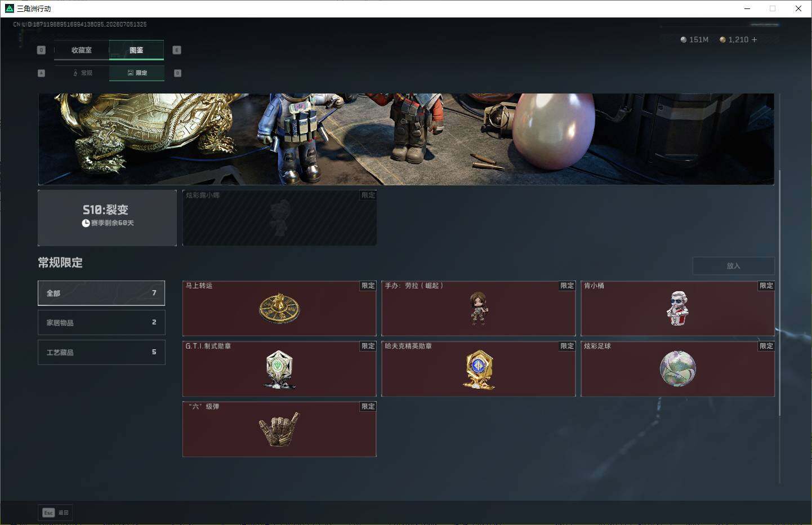The image size is (812, 525).
Task: Click the vertical scrollbar on the right
Action: pyautogui.click(x=780, y=293)
